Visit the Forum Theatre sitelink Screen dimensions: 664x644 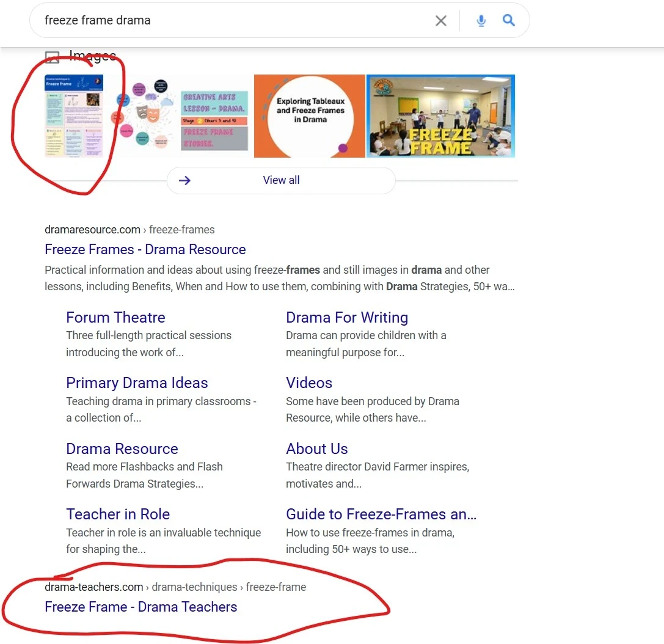click(115, 317)
